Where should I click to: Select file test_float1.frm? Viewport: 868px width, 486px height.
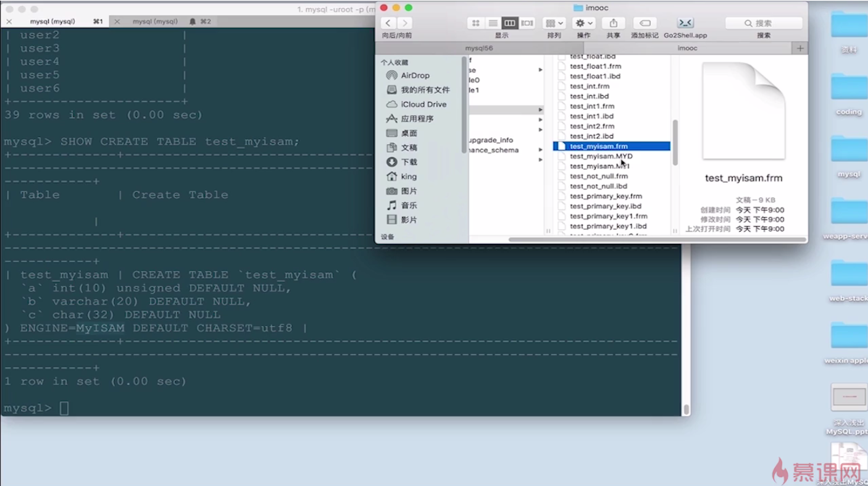click(x=595, y=66)
